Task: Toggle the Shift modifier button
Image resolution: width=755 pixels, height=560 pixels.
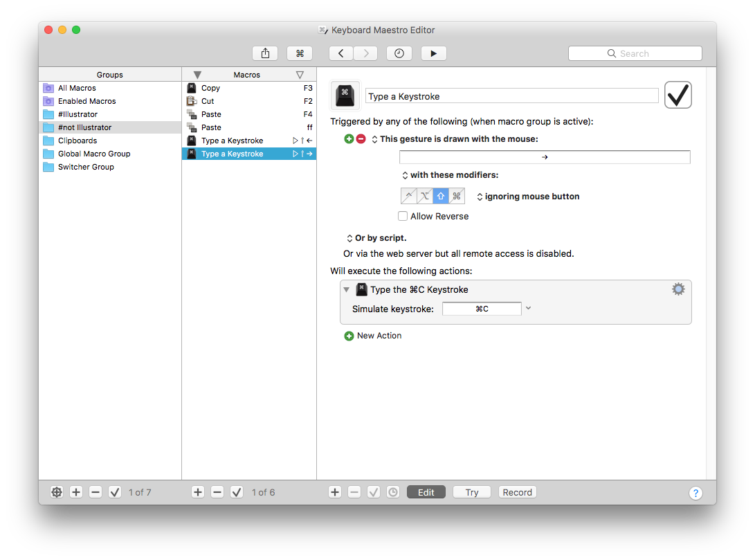Action: (441, 196)
